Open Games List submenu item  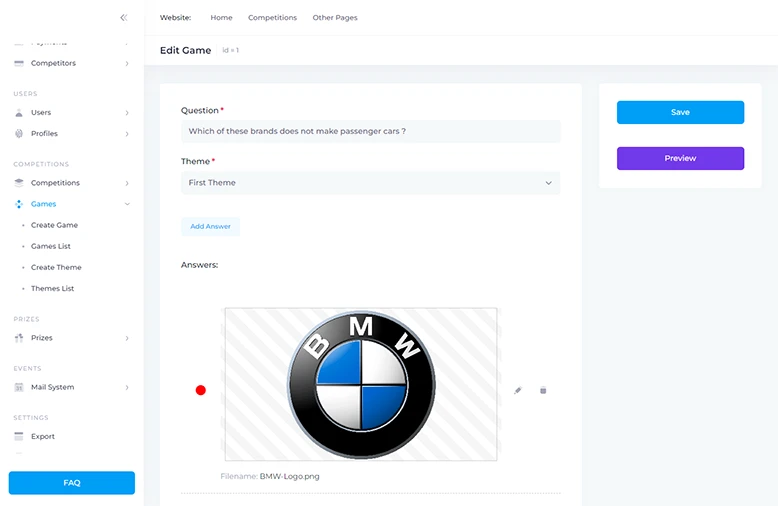point(51,246)
